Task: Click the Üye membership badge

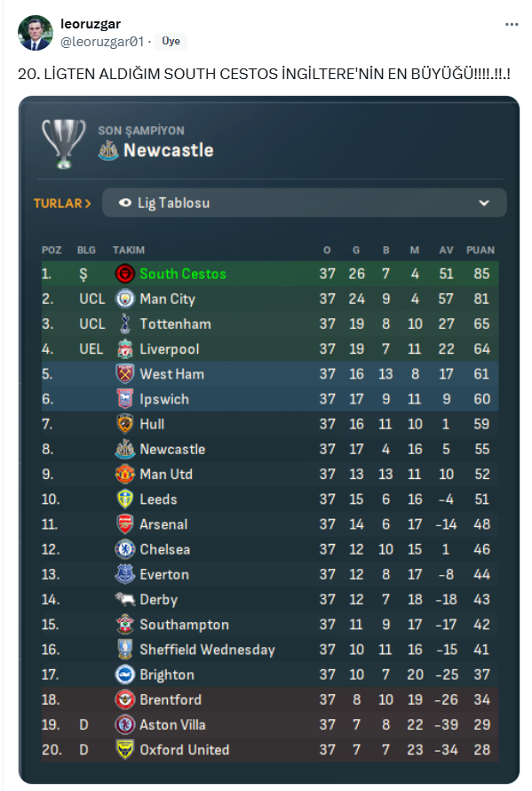Action: point(171,42)
